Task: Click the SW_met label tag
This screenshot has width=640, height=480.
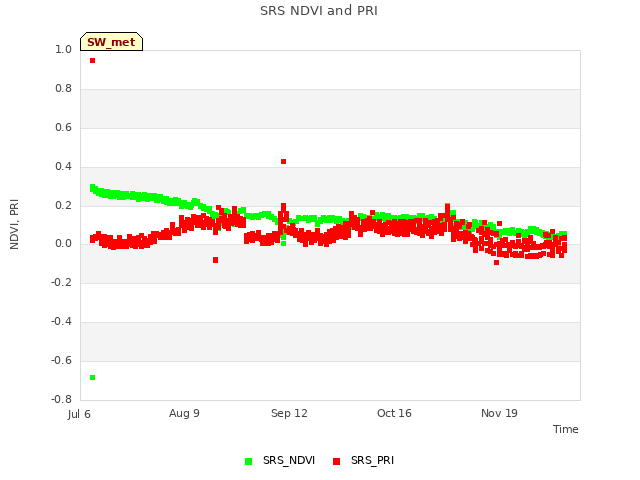Action: pos(111,42)
